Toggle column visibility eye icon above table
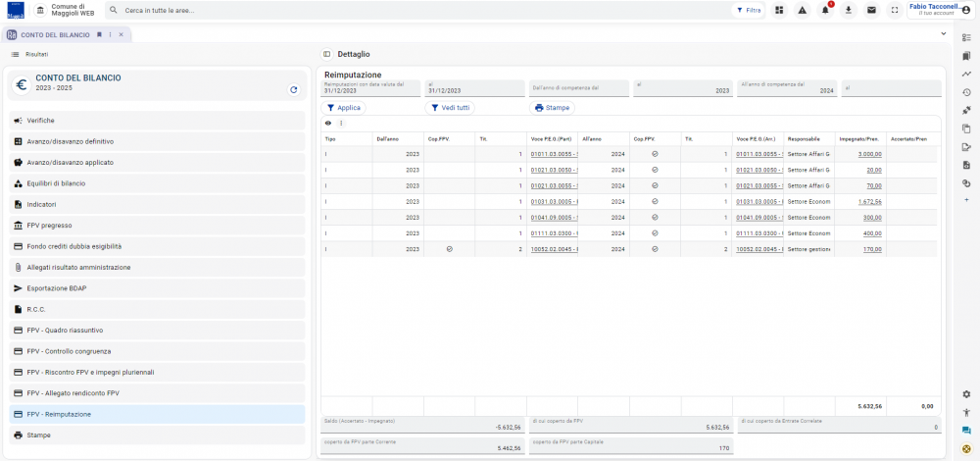 point(328,123)
